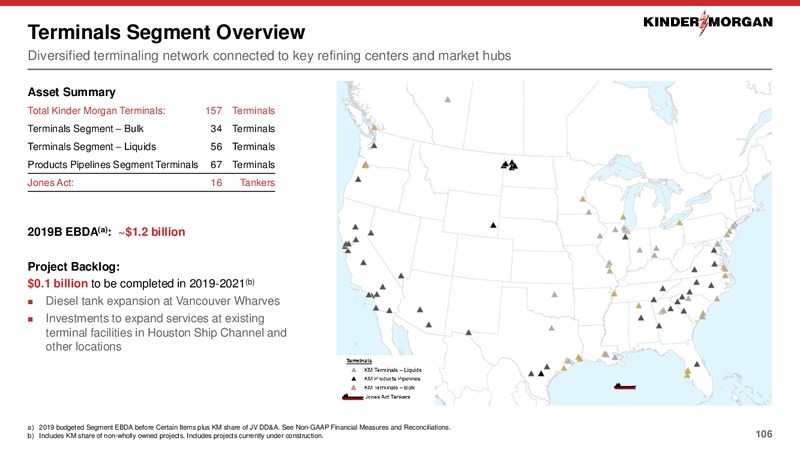Click footnote a) about budgeted Segment EBDA
Image resolution: width=800 pixels, height=450 pixels.
(x=239, y=428)
